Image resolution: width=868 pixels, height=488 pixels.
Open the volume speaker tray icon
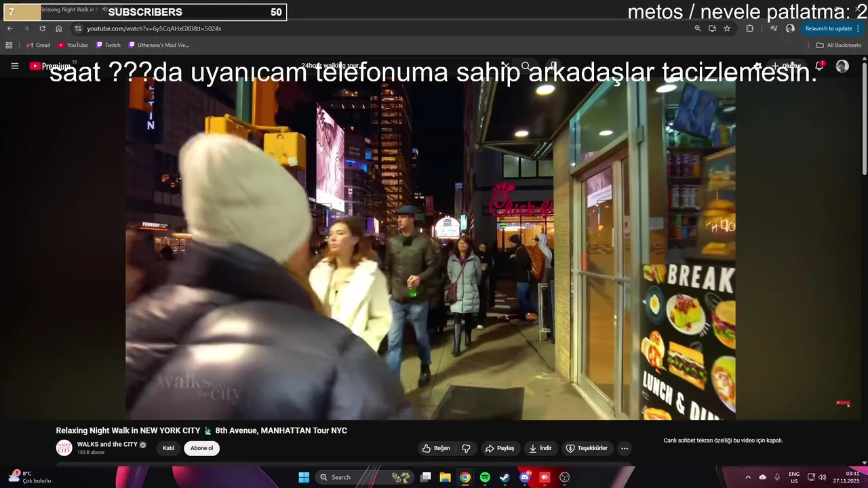(822, 477)
